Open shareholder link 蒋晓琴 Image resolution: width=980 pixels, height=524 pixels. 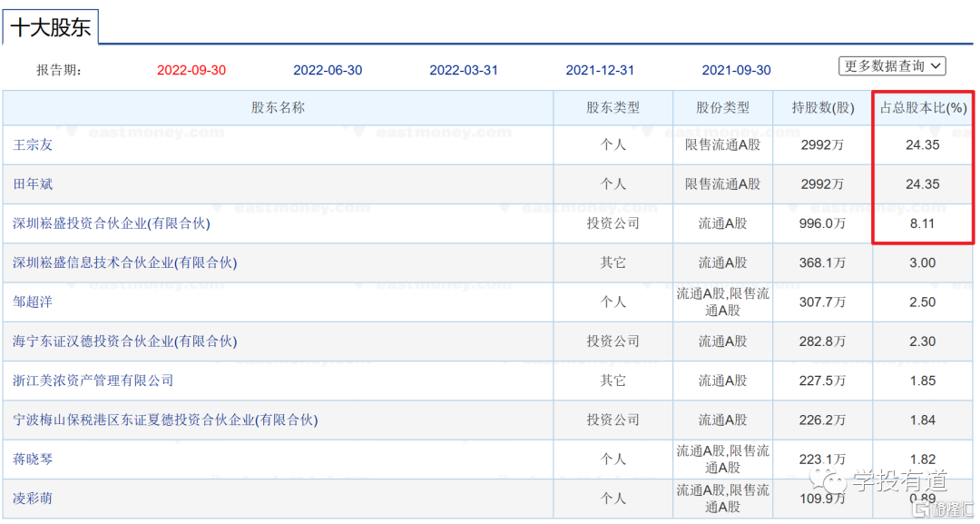click(x=33, y=460)
